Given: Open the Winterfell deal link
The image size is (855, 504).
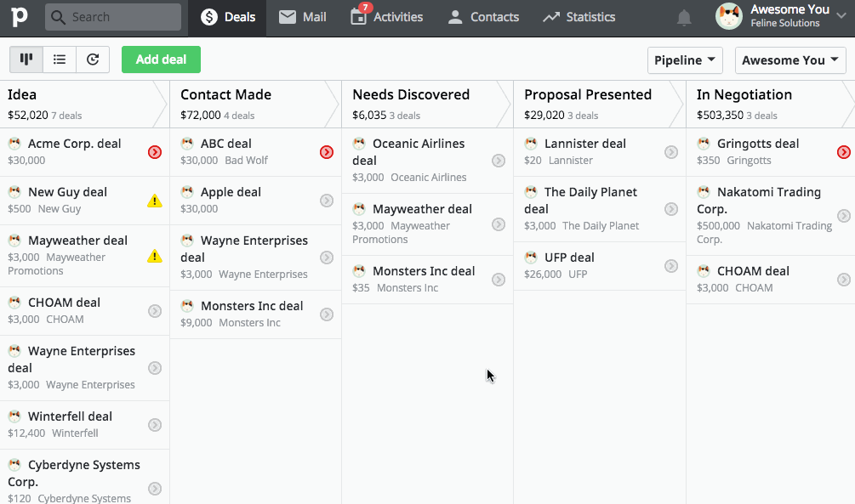Looking at the screenshot, I should (x=70, y=416).
